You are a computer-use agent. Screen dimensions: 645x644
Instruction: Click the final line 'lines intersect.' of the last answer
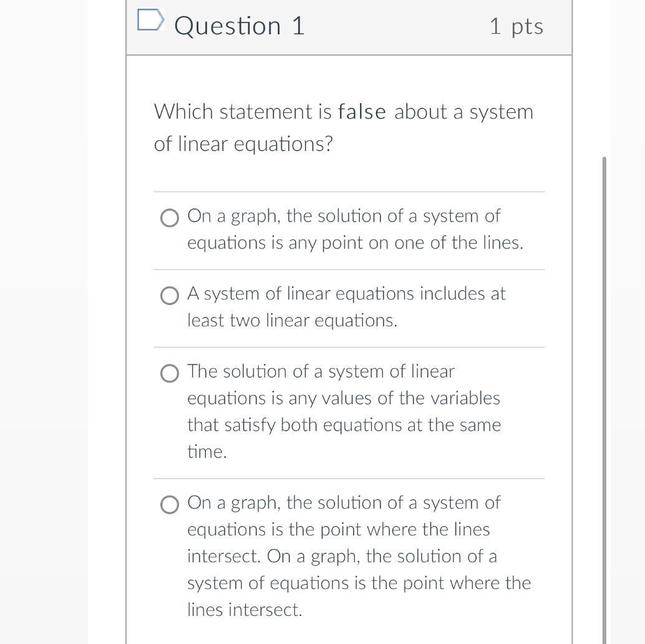click(245, 610)
